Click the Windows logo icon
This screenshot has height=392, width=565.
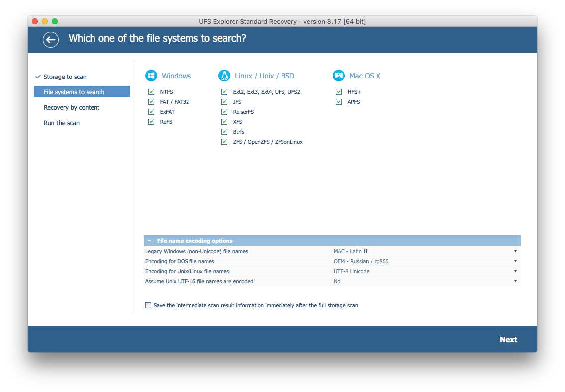pos(151,76)
